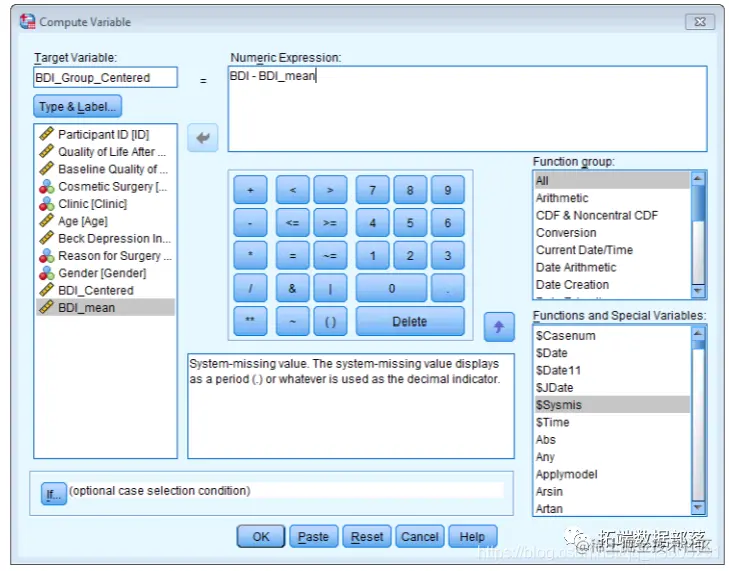Click the multiplication asterisk key
The width and height of the screenshot is (729, 571).
250,255
